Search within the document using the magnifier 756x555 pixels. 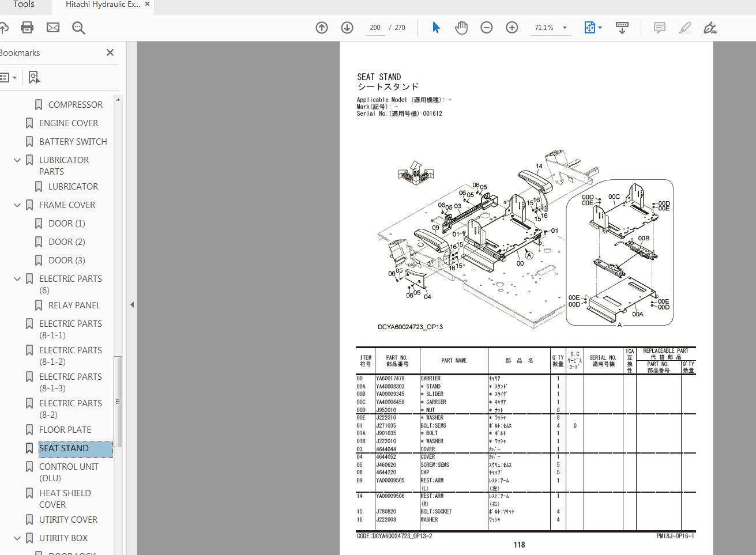(78, 27)
